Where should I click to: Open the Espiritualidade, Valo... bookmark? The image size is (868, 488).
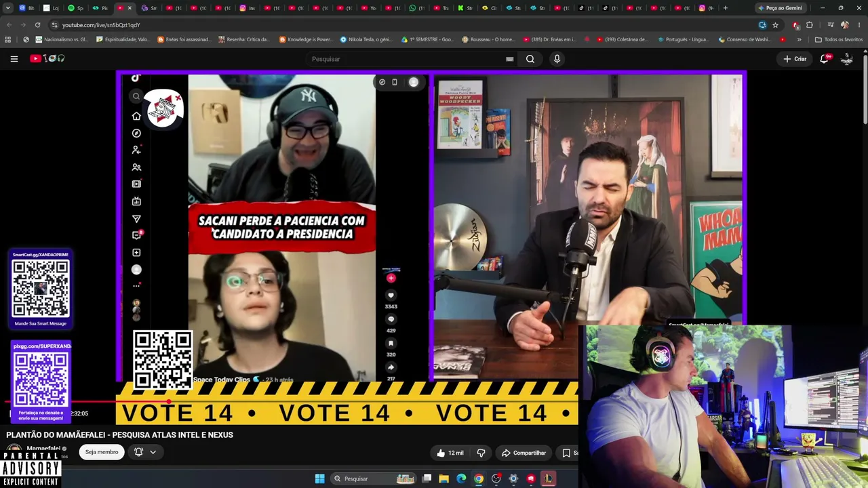pos(123,39)
